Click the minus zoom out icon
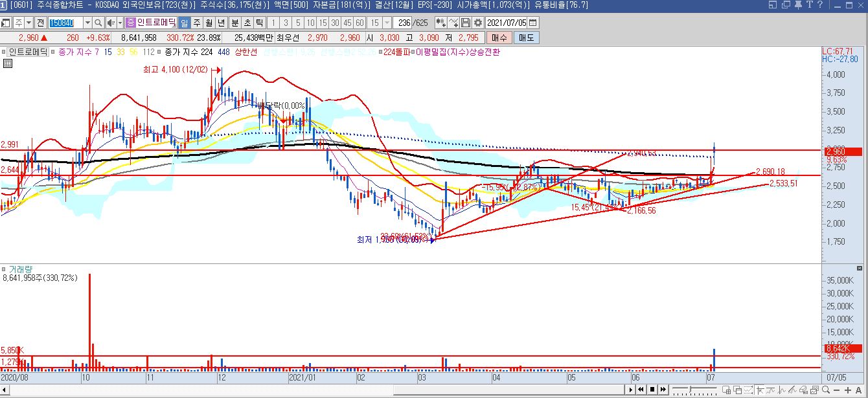The image size is (868, 398). [x=836, y=390]
